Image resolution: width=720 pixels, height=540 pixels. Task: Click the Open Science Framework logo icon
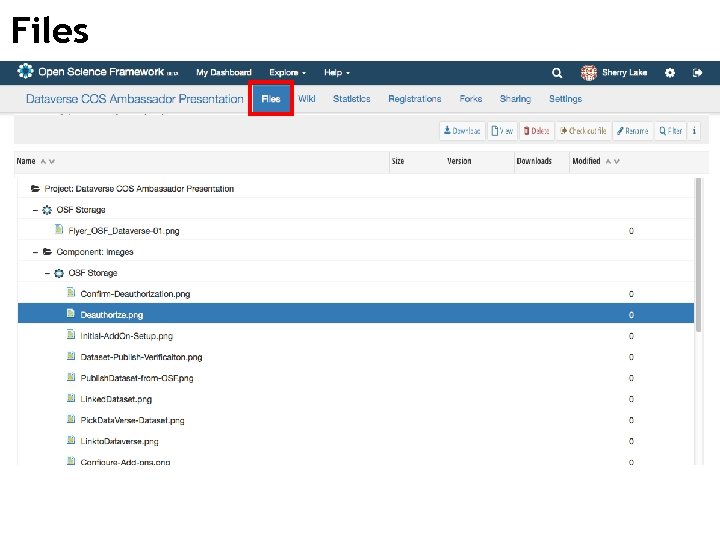point(25,71)
